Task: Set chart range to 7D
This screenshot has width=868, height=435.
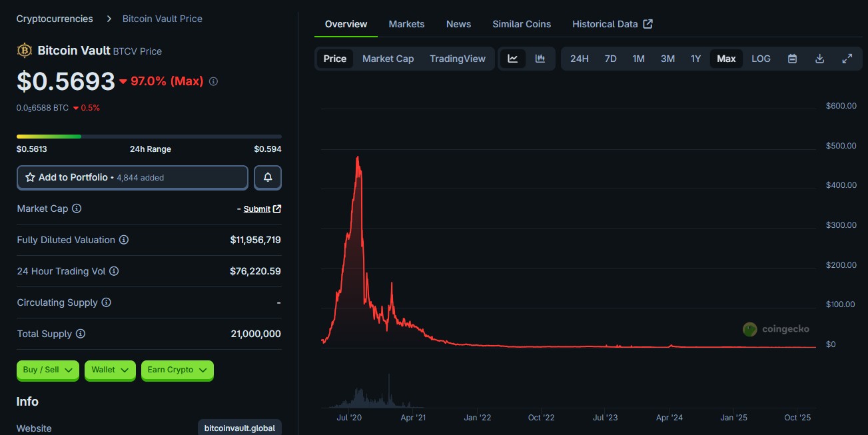Action: tap(610, 59)
